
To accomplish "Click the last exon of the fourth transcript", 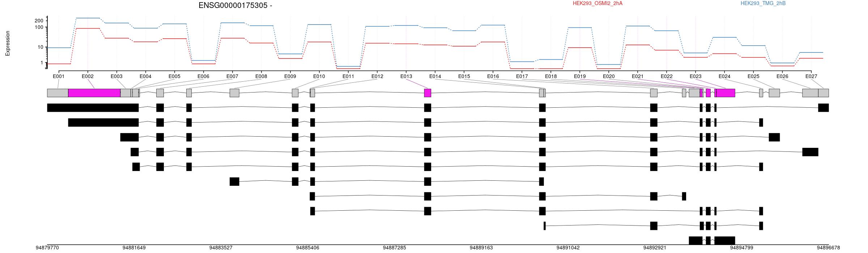I will pyautogui.click(x=810, y=152).
